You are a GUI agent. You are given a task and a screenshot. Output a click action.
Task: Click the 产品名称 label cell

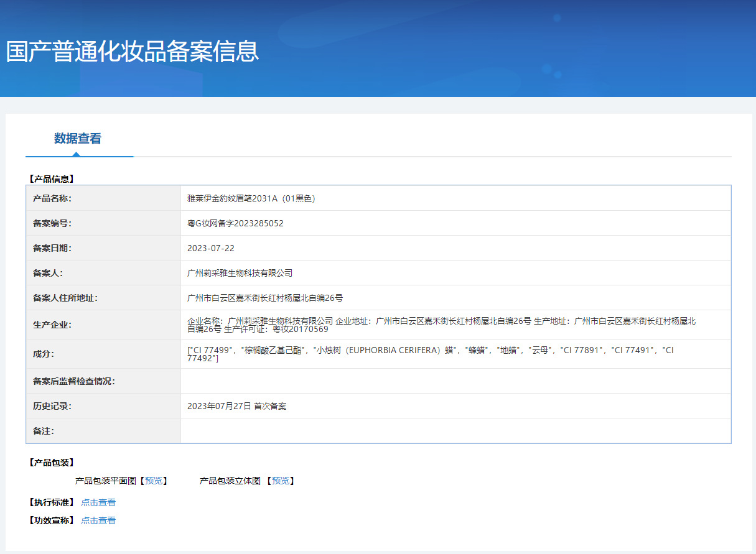[103, 198]
